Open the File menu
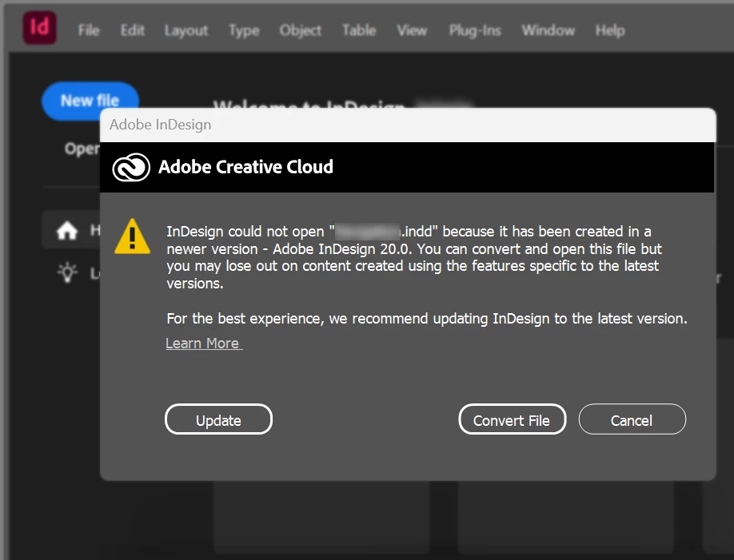This screenshot has width=734, height=560. 89,30
